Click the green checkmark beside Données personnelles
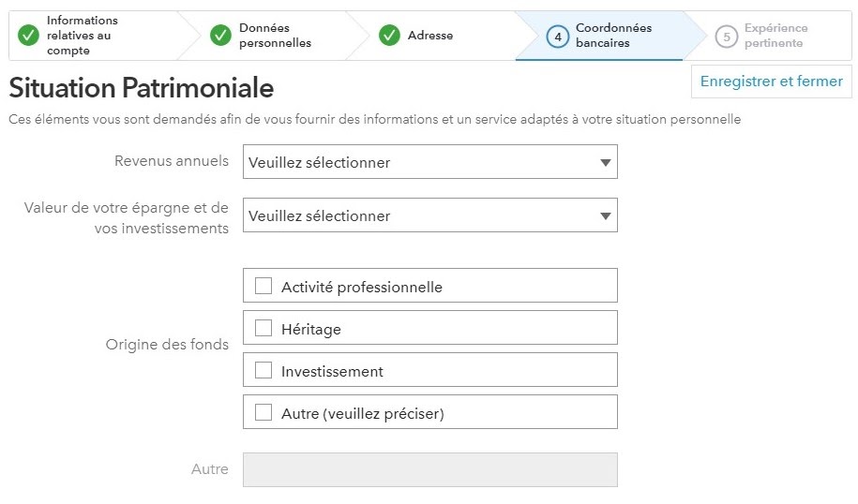858x504 pixels. tap(220, 36)
